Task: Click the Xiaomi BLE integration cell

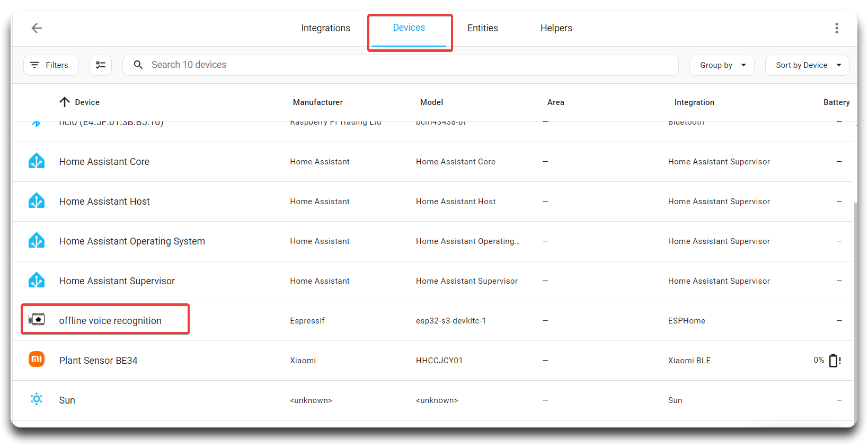Action: (689, 361)
